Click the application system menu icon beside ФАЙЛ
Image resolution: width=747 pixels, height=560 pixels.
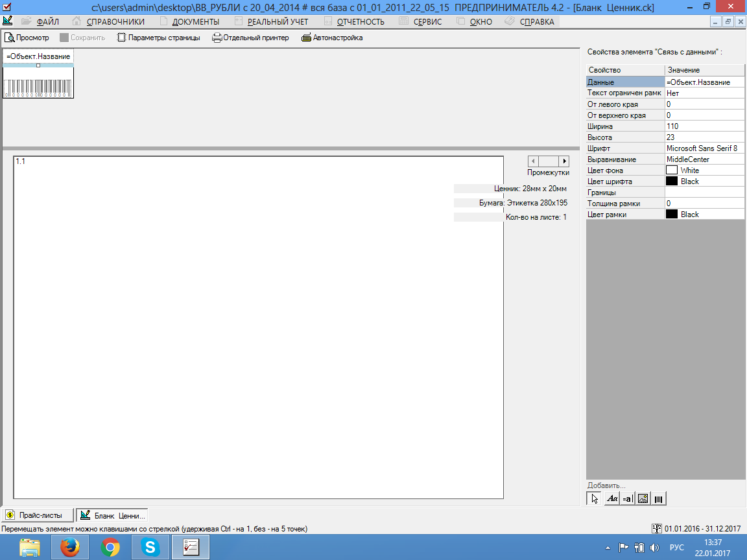click(x=8, y=21)
